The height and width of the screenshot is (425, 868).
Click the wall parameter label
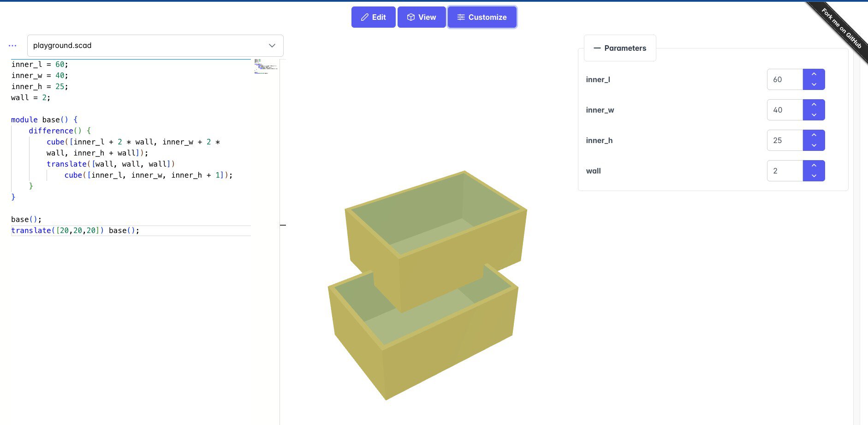coord(593,171)
